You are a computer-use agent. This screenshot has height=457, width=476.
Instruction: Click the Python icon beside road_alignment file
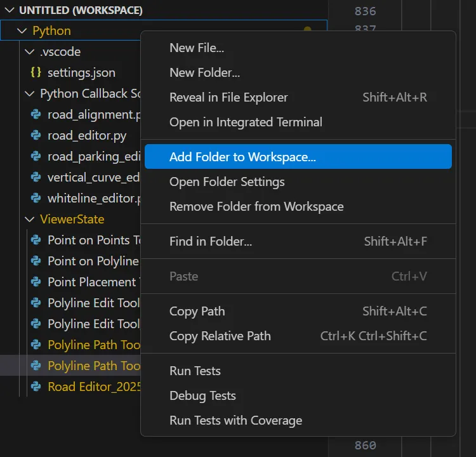36,114
